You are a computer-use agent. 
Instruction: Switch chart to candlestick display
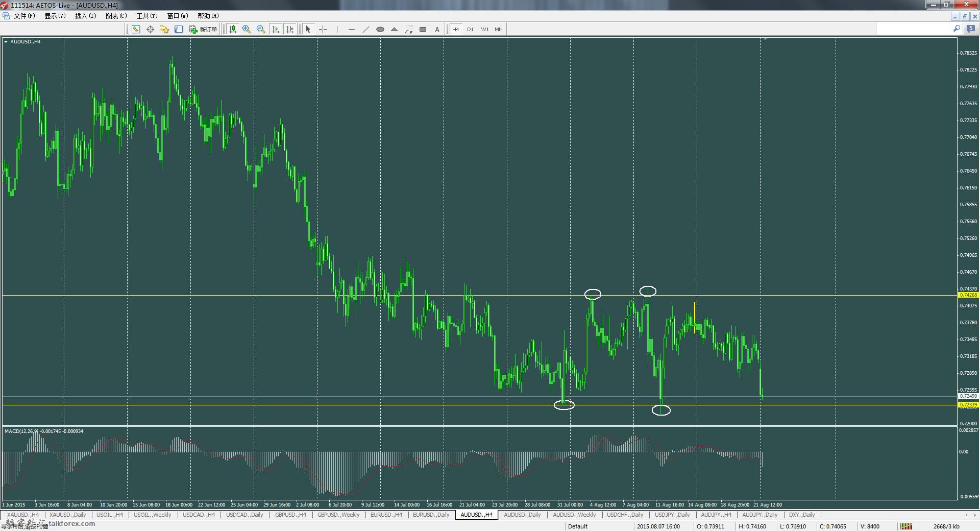(233, 29)
